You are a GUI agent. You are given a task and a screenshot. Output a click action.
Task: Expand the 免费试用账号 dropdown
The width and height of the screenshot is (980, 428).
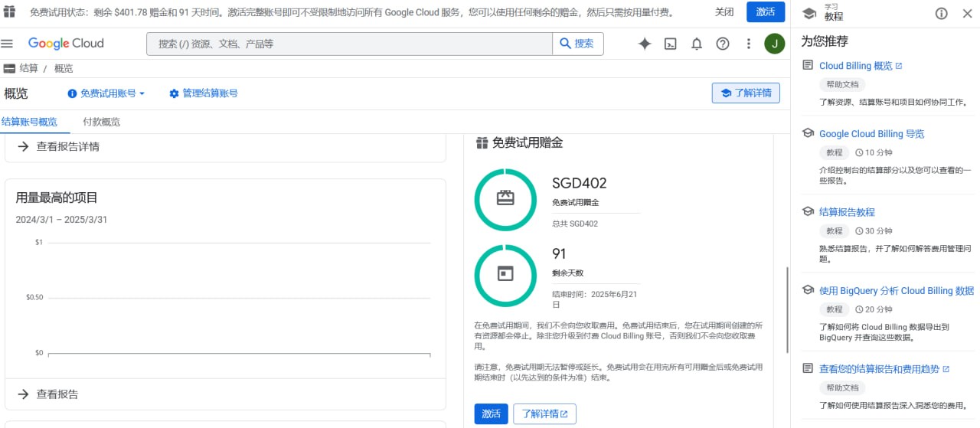coord(106,93)
